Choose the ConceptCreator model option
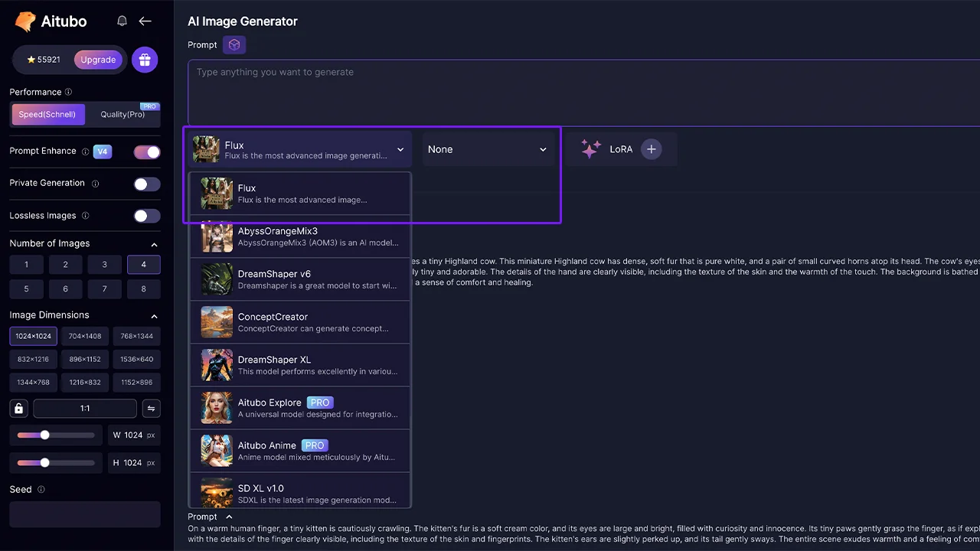The width and height of the screenshot is (980, 551). pyautogui.click(x=300, y=322)
